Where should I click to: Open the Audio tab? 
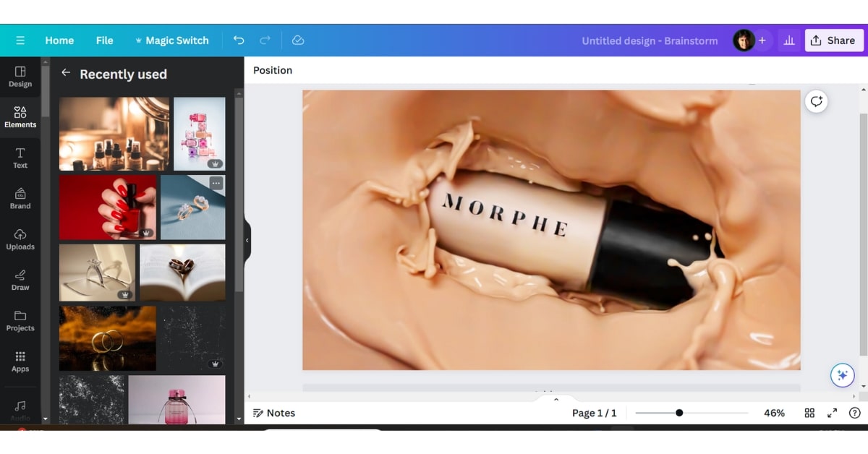tap(20, 410)
